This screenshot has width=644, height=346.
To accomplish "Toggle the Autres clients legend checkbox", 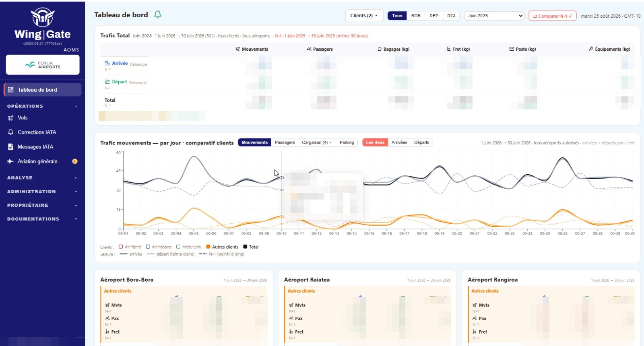I will point(208,247).
